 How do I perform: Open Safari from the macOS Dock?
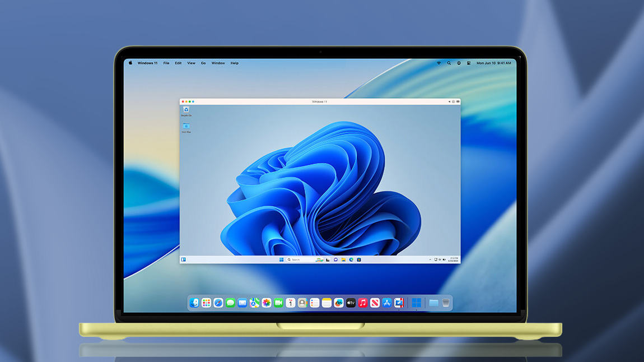217,303
